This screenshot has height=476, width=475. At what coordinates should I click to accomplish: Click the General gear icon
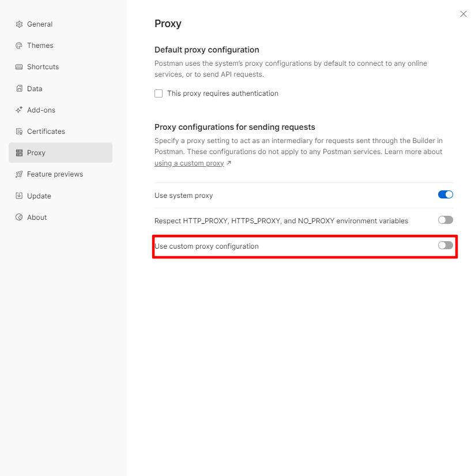coord(19,24)
